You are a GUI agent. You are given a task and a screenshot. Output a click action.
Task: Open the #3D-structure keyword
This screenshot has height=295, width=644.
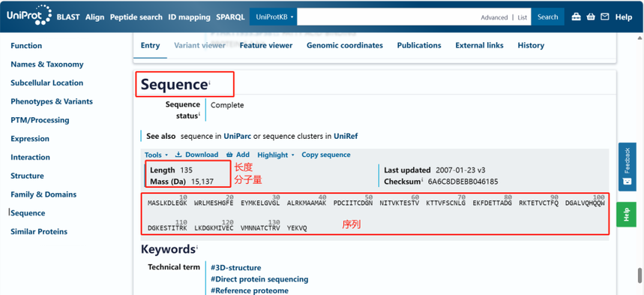click(x=235, y=268)
